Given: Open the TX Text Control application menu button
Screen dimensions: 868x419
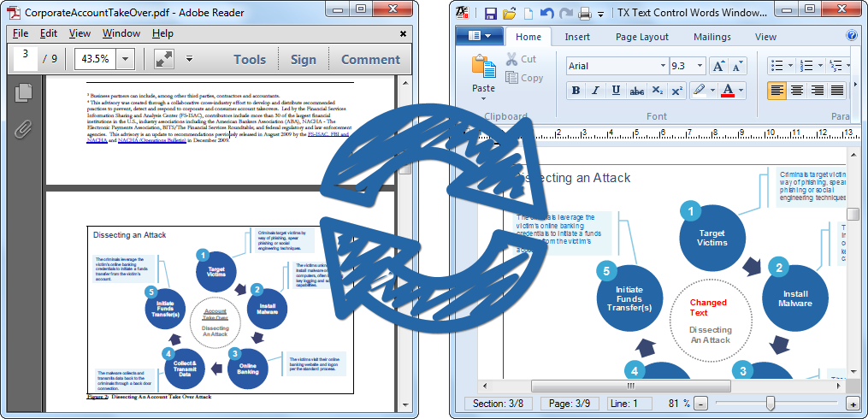Looking at the screenshot, I should click(x=480, y=36).
